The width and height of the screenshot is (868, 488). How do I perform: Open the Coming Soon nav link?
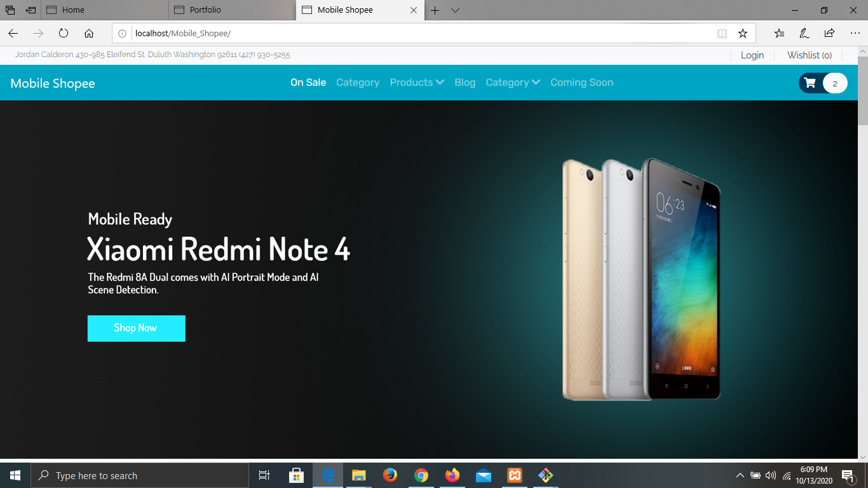pyautogui.click(x=582, y=83)
